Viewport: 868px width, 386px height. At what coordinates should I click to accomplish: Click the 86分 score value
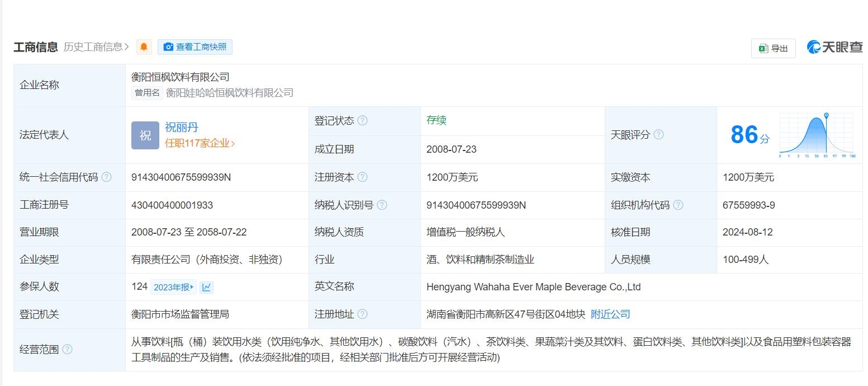coord(750,135)
